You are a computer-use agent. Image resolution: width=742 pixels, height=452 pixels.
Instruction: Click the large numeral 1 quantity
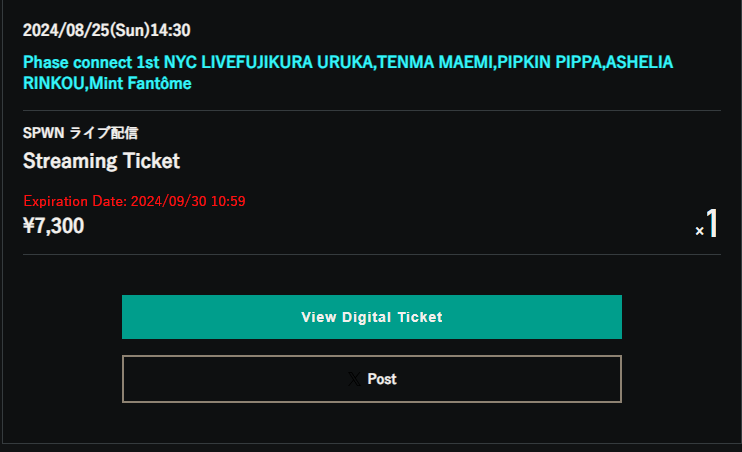712,223
